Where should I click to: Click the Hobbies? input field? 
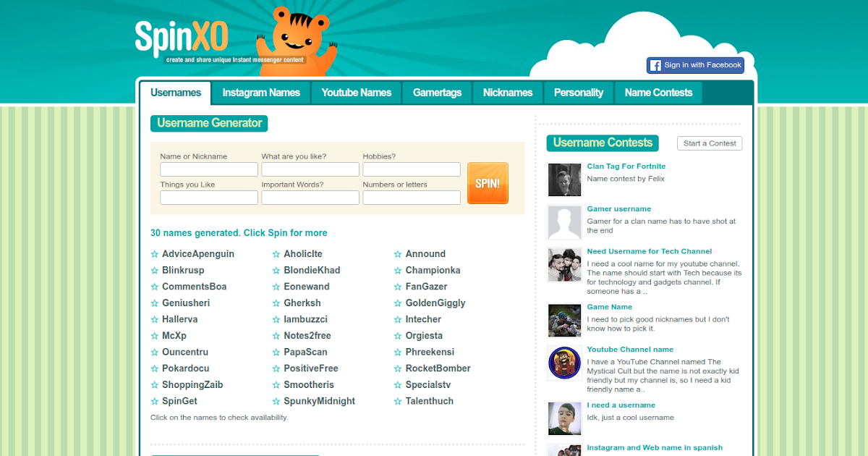(x=412, y=169)
